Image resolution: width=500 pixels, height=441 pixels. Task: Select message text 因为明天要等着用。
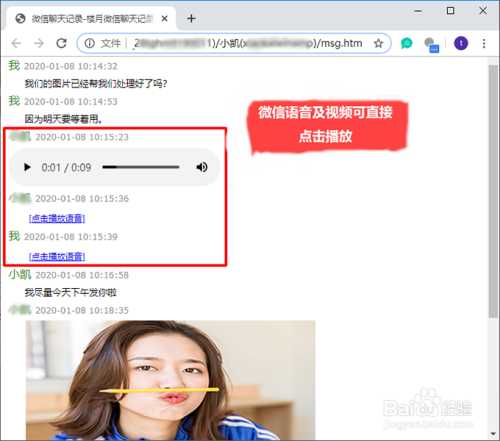click(63, 119)
